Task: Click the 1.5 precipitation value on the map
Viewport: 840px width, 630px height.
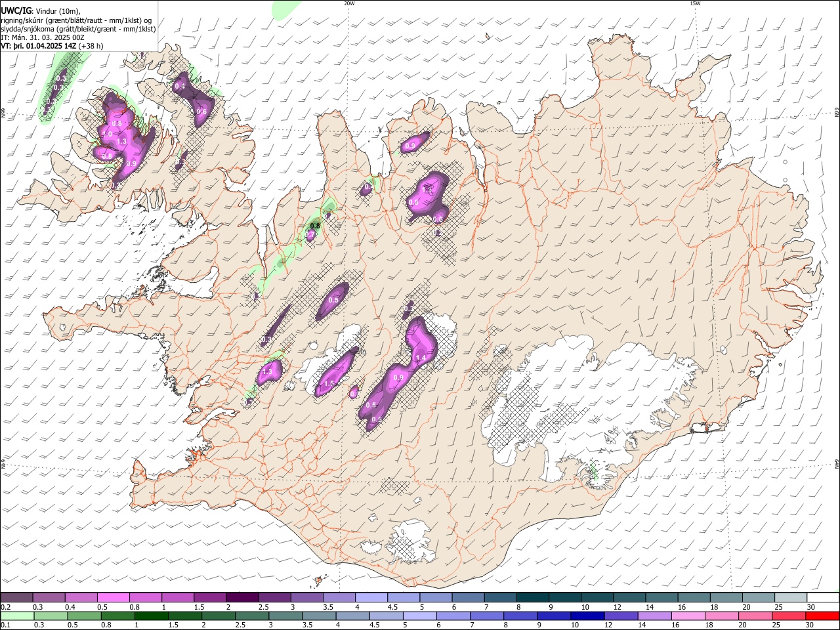Action: (329, 384)
